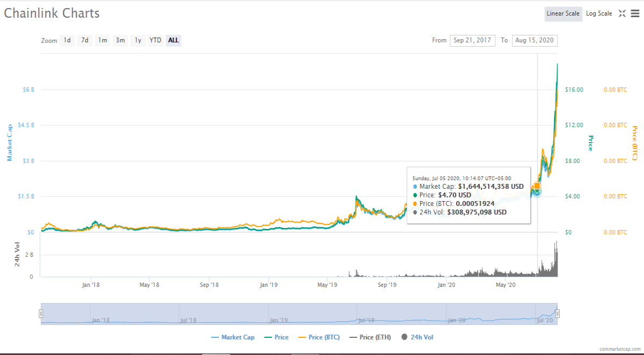Viewport: 644px width, 355px height.
Task: Switch to Linear Scale
Action: click(563, 14)
